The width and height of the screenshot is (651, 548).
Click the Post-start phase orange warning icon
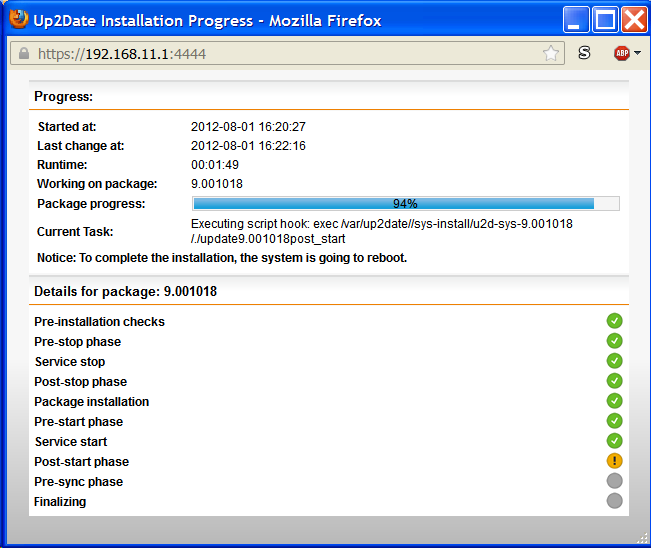click(614, 461)
